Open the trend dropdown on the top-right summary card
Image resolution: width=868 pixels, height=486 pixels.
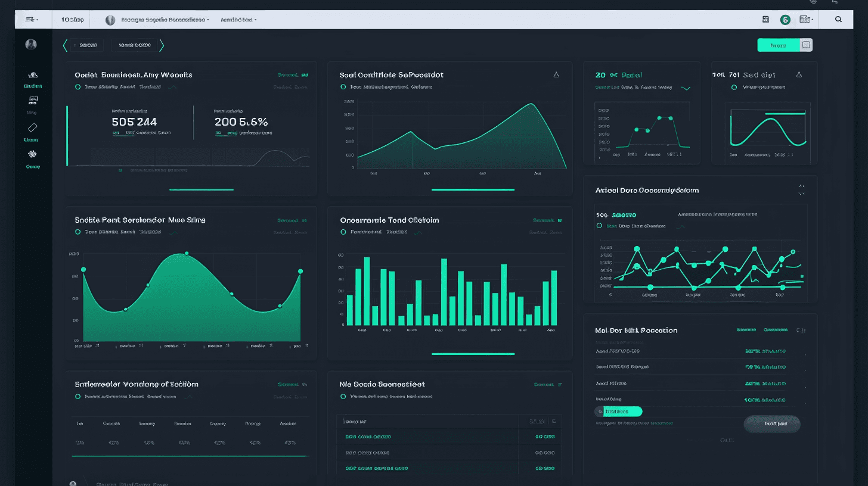(684, 87)
